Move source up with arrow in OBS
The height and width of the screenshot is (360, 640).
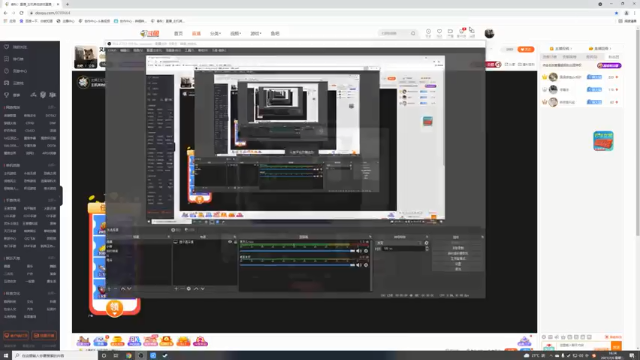196,289
